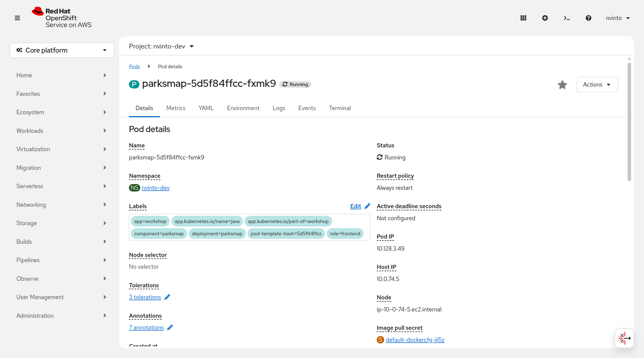Screen dimensions: 644x358
Task: Switch to the YAML tab
Action: (206, 108)
